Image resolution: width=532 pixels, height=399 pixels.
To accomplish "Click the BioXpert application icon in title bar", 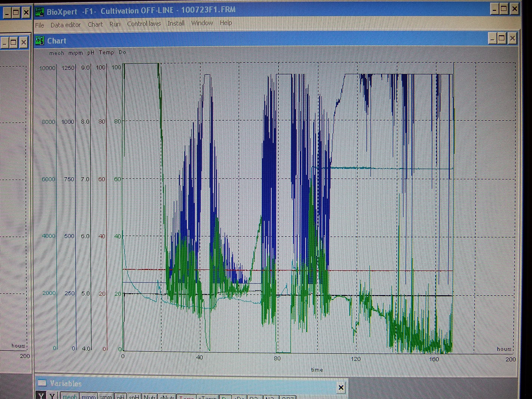I will [x=39, y=12].
